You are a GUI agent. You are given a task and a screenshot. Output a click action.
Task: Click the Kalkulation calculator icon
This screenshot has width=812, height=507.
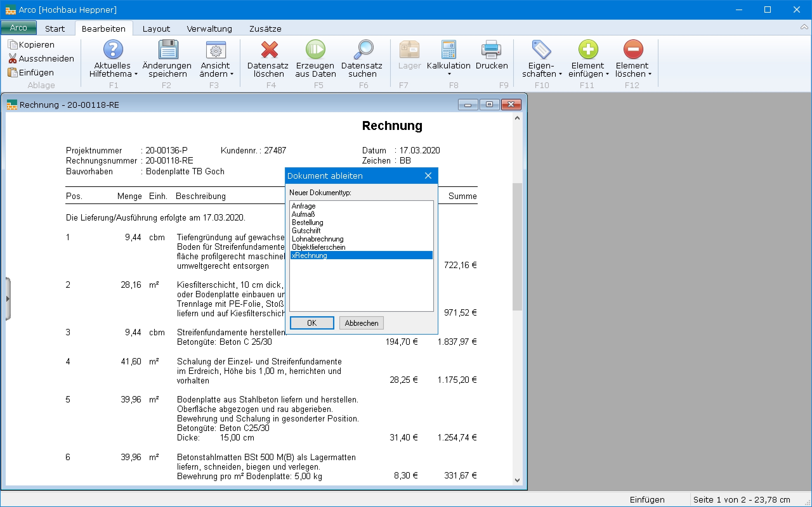click(448, 49)
